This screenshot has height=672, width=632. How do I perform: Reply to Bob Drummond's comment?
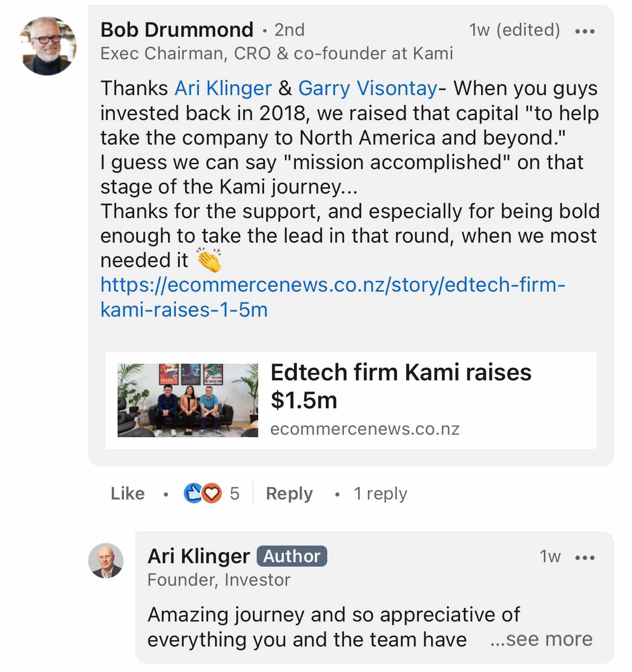(x=289, y=494)
